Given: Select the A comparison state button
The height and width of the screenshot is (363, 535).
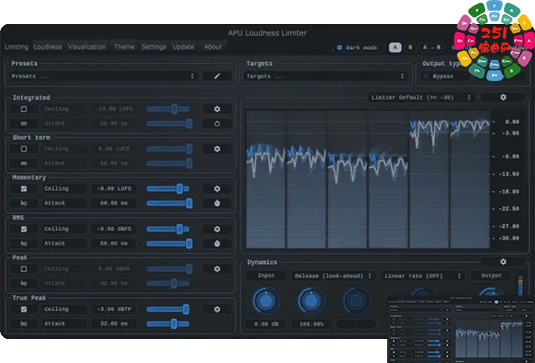Looking at the screenshot, I should pos(395,47).
